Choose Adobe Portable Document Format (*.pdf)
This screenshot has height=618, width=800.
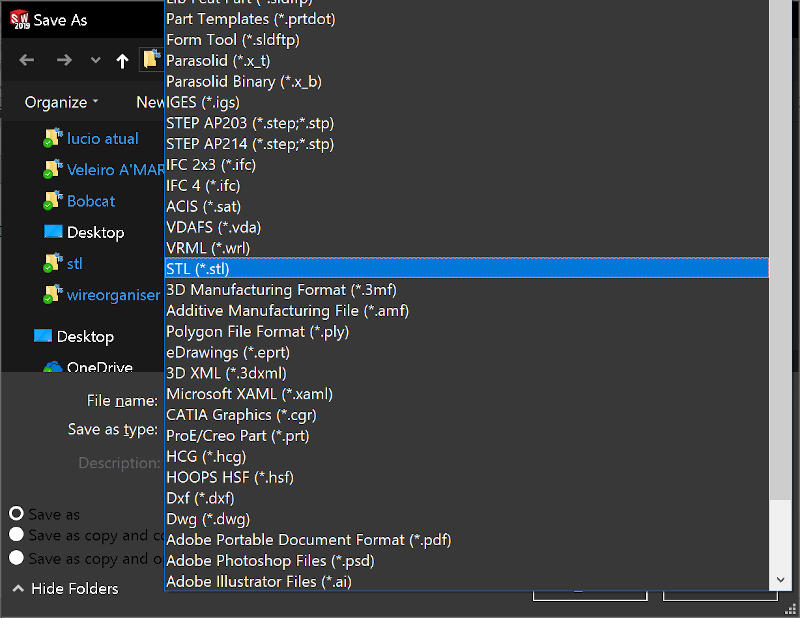(x=466, y=540)
